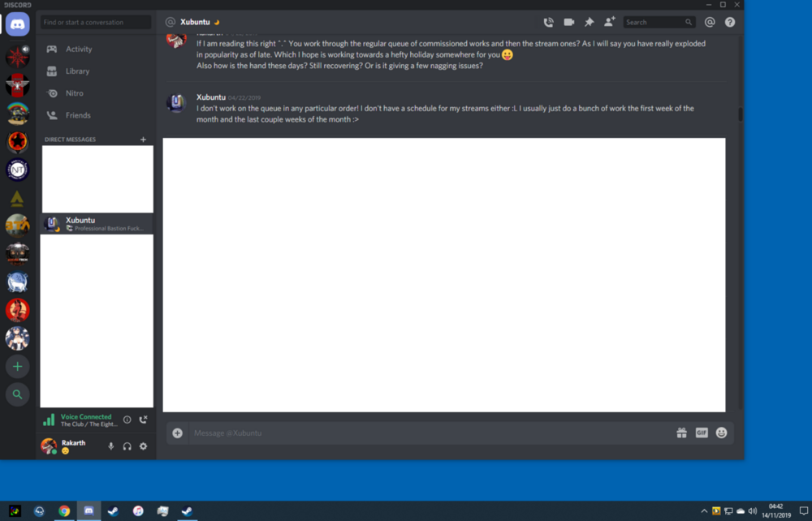Show hidden system tray icons
812x521 pixels.
(704, 511)
